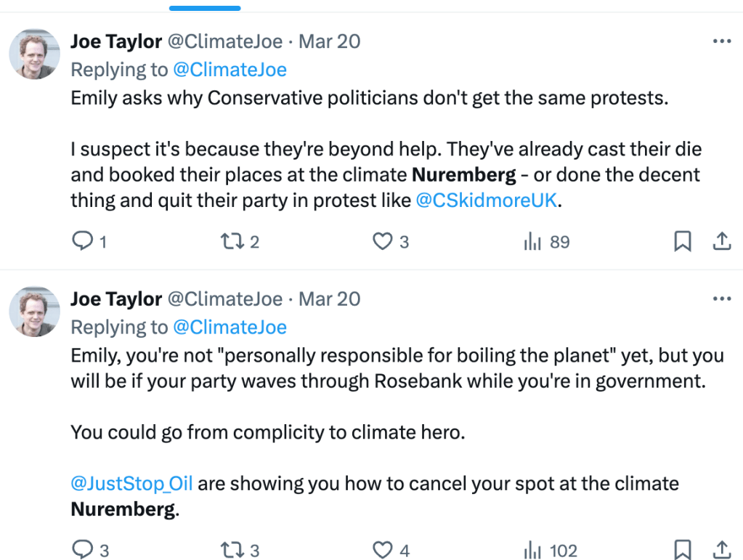Bookmark the Rosebank tweet
The width and height of the screenshot is (743, 560).
point(683,550)
